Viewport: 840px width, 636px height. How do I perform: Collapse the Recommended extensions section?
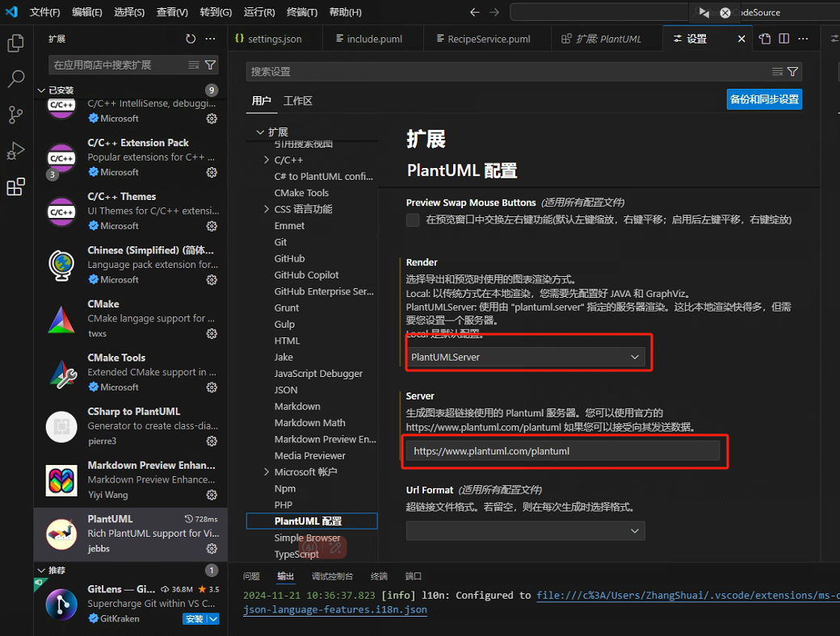41,570
